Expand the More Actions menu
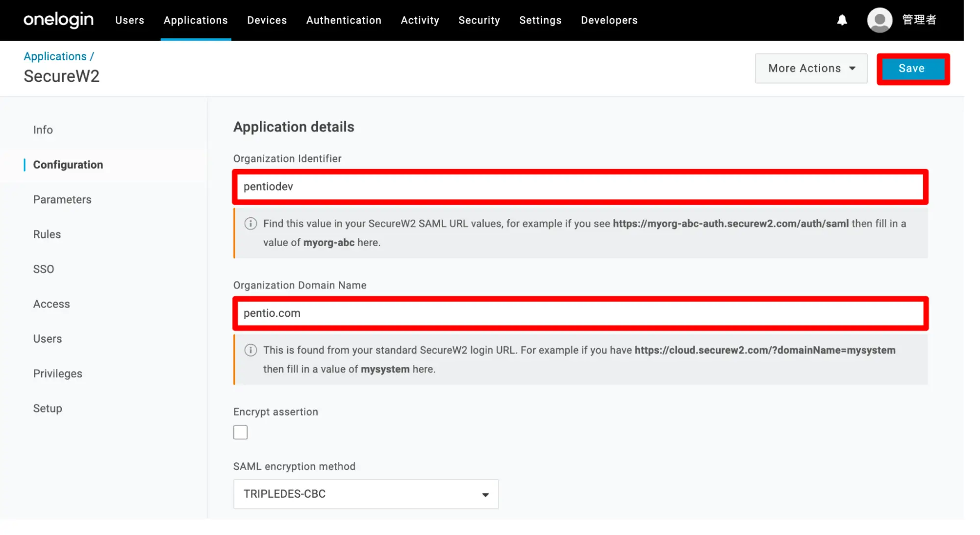 pyautogui.click(x=811, y=69)
